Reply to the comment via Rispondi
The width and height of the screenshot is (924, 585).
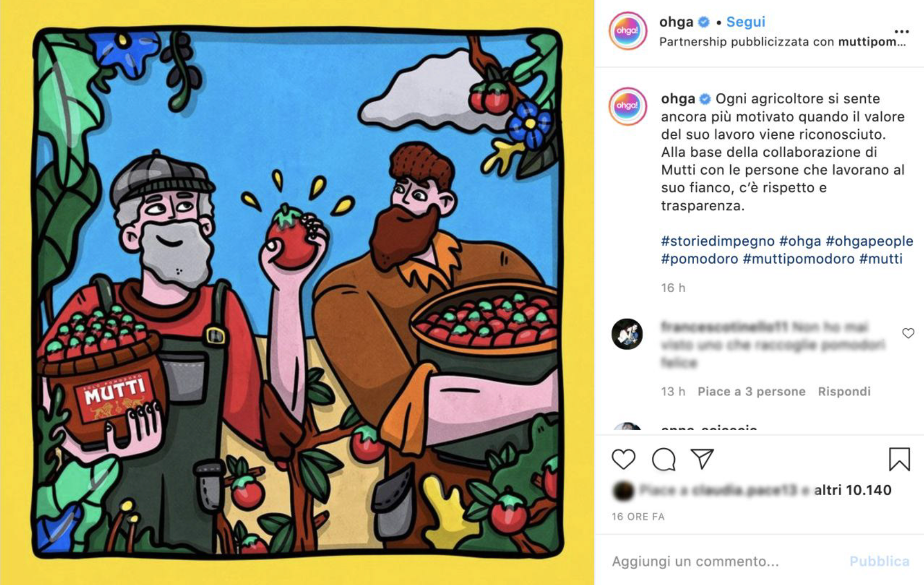[844, 392]
